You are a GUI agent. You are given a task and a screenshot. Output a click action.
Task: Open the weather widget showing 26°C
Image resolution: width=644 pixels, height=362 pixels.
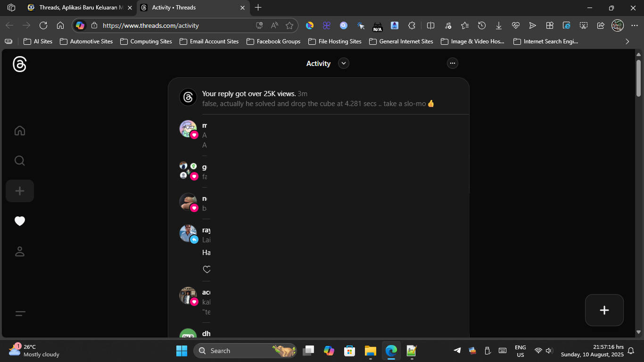click(34, 351)
